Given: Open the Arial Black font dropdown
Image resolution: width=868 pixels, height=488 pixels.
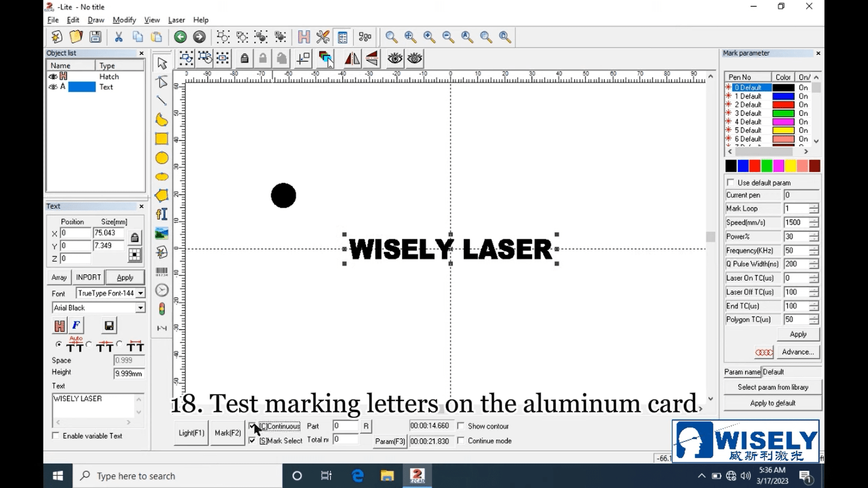Looking at the screenshot, I should pyautogui.click(x=140, y=308).
